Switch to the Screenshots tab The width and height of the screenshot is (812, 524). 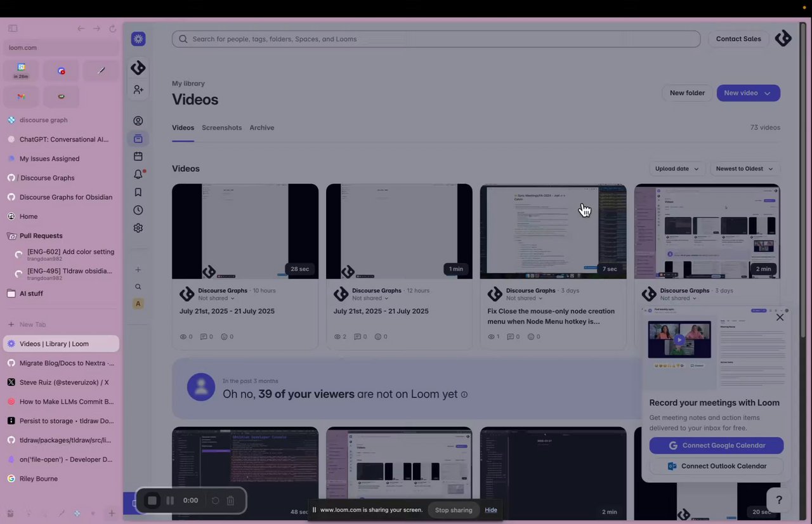221,128
